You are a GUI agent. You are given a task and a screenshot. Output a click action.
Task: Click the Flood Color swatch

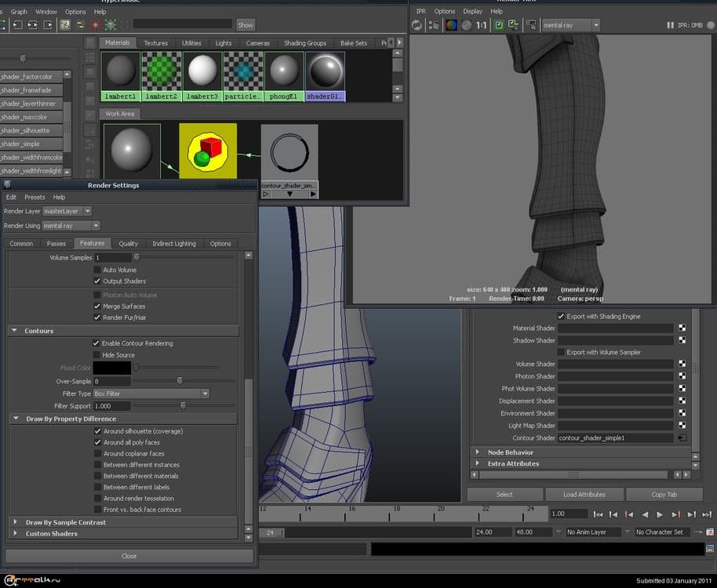111,368
